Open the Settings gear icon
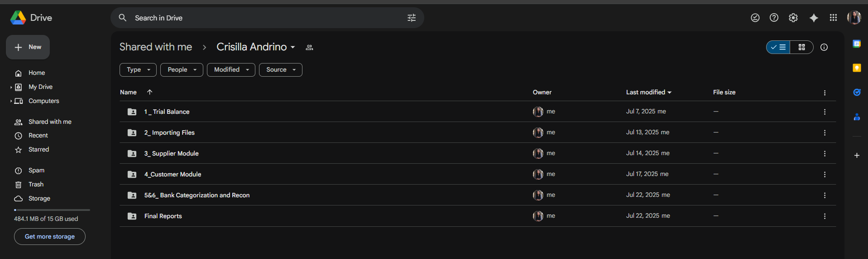Screen dimensions: 868x259 (x=793, y=18)
